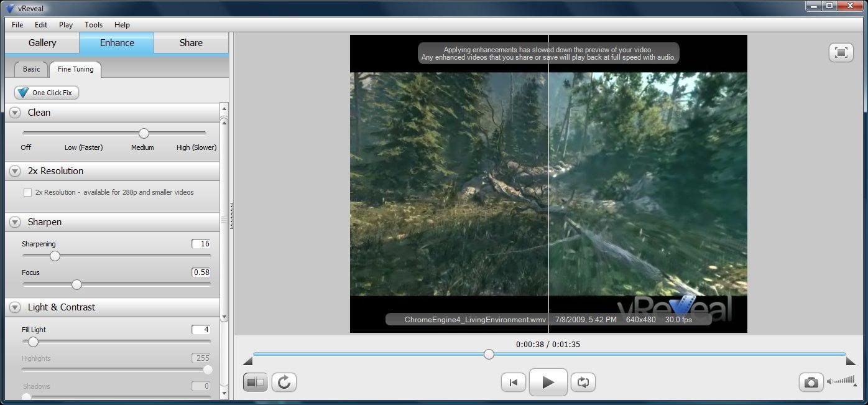Viewport: 868px width, 405px height.
Task: Open the Play menu
Action: 66,25
